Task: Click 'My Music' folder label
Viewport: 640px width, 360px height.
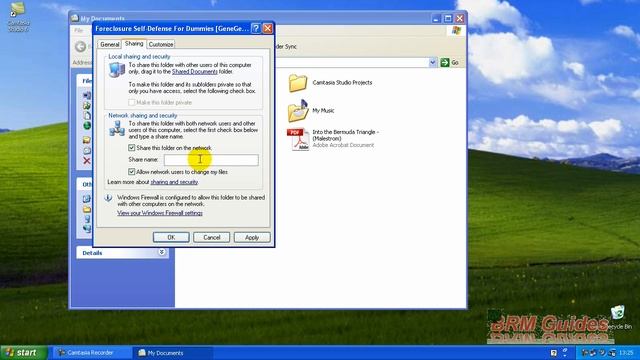Action: (x=323, y=111)
